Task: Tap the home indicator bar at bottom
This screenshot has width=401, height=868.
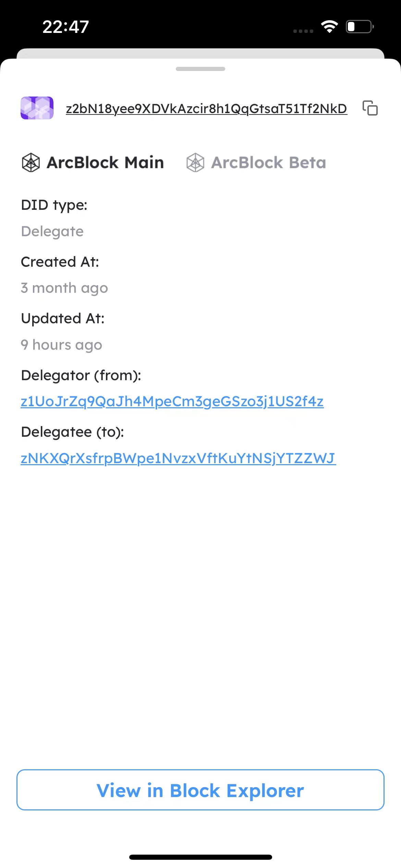Action: click(200, 857)
